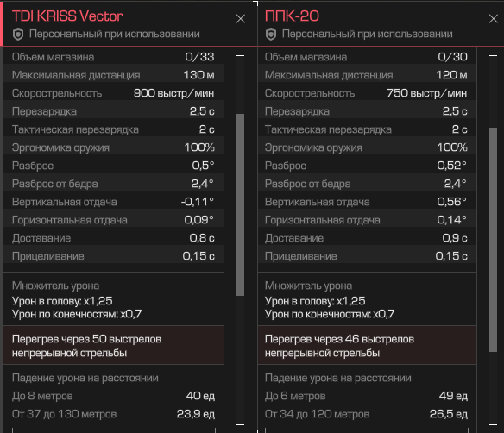This screenshot has width=504, height=433.
Task: Close the TDI KRISS Vector panel
Action: [x=241, y=19]
